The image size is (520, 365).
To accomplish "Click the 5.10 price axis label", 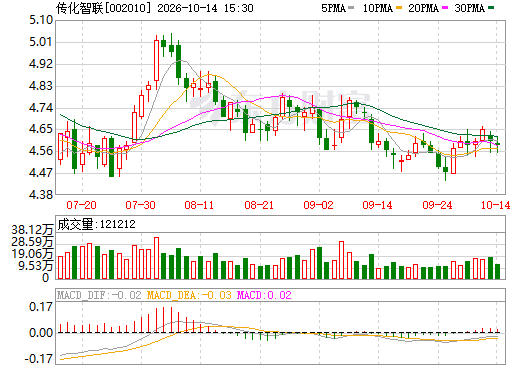I will click(41, 20).
